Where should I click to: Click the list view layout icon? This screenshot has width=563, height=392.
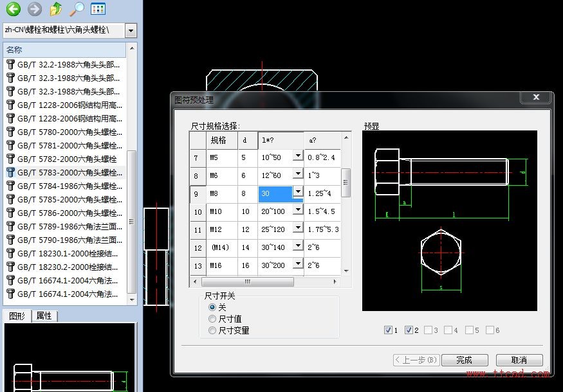pyautogui.click(x=98, y=9)
